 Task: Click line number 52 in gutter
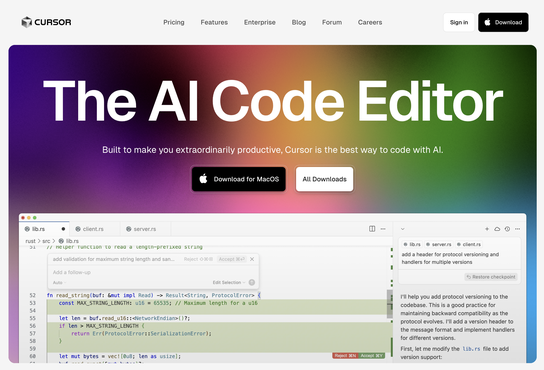pos(33,295)
